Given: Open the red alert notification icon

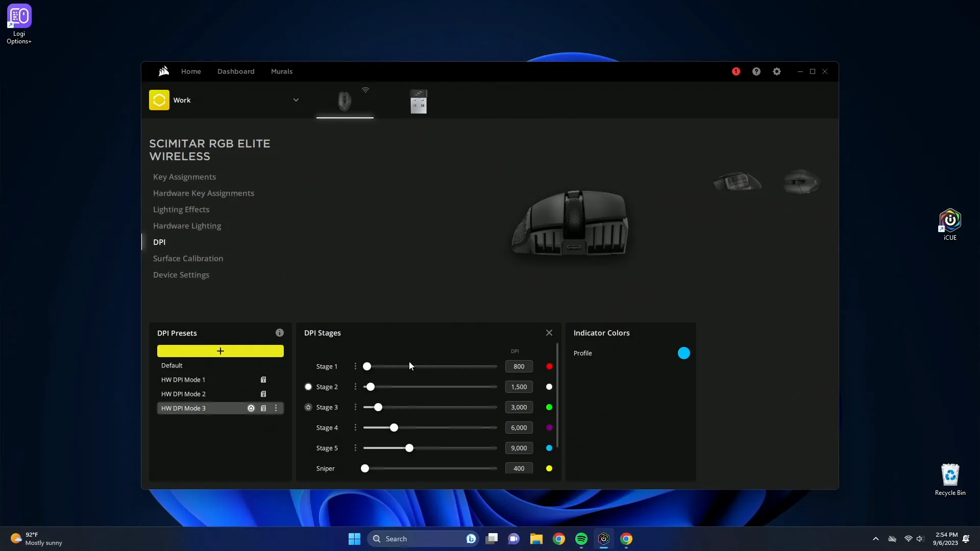Looking at the screenshot, I should (736, 71).
